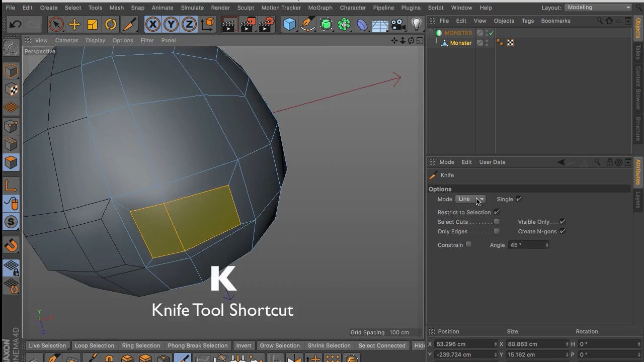Uncheck the Single option for the Knife
This screenshot has height=362, width=644.
coord(519,199)
